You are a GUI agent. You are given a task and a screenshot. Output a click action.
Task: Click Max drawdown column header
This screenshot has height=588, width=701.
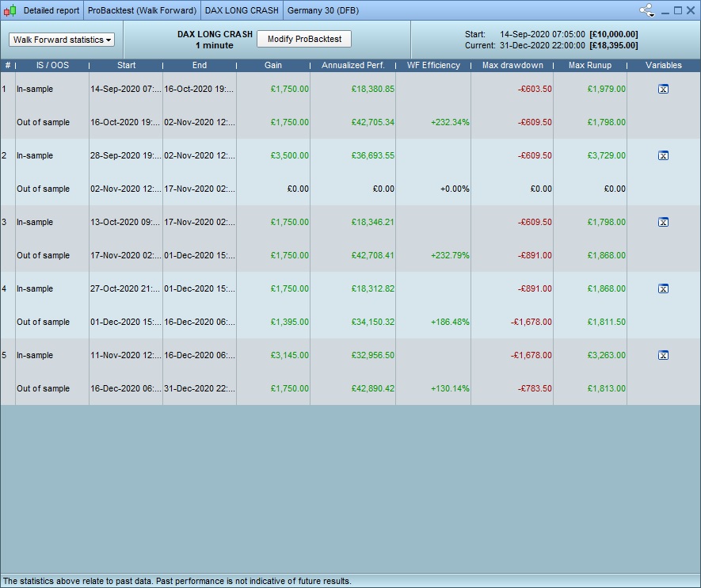(x=512, y=65)
